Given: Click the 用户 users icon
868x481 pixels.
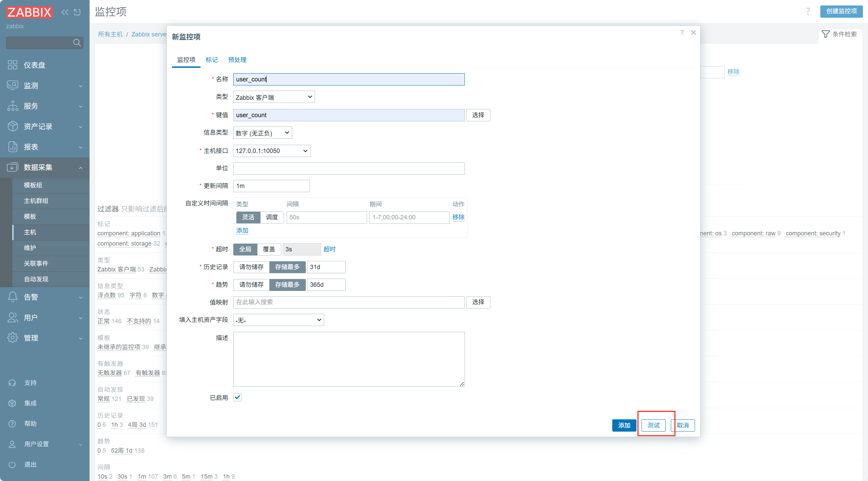Looking at the screenshot, I should click(13, 317).
